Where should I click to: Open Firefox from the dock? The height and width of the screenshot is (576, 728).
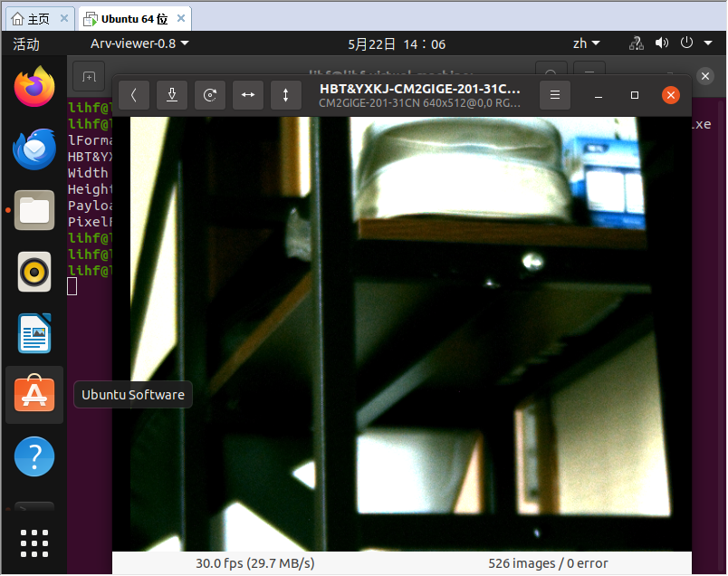pos(34,87)
